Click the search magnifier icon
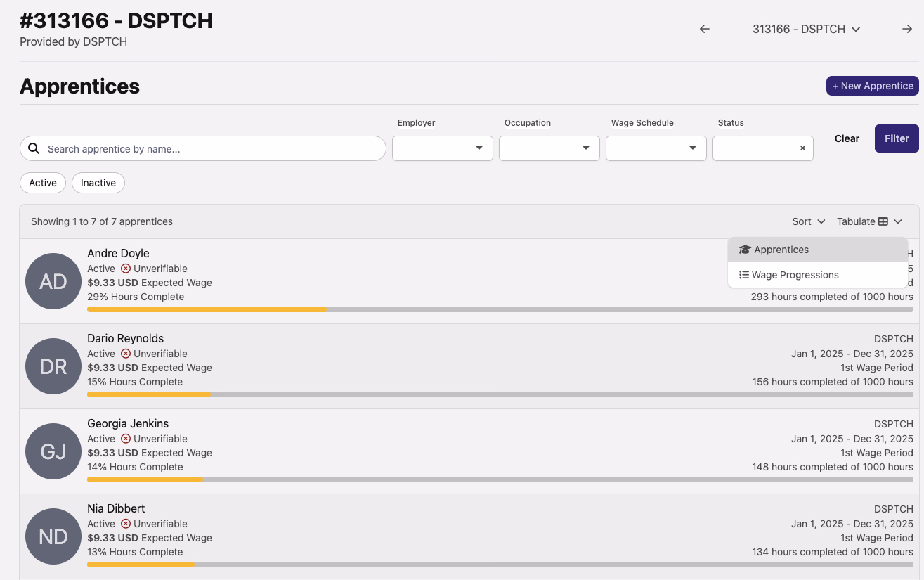 [34, 148]
